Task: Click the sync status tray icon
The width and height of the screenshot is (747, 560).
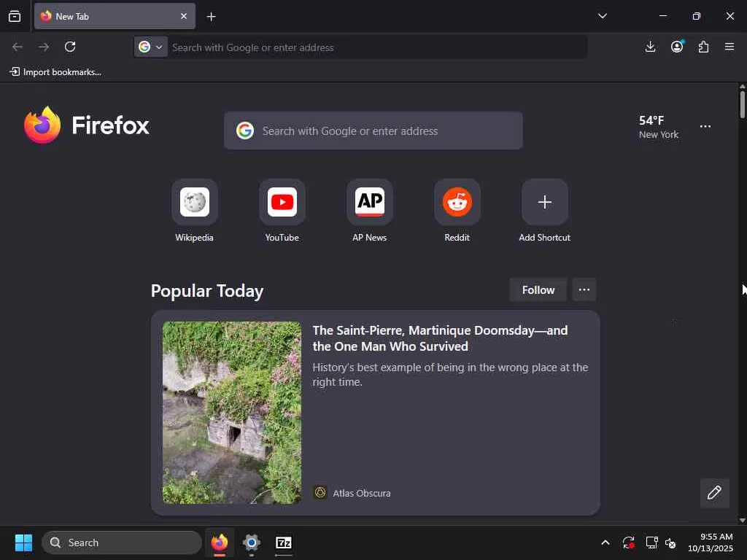Action: pyautogui.click(x=628, y=542)
